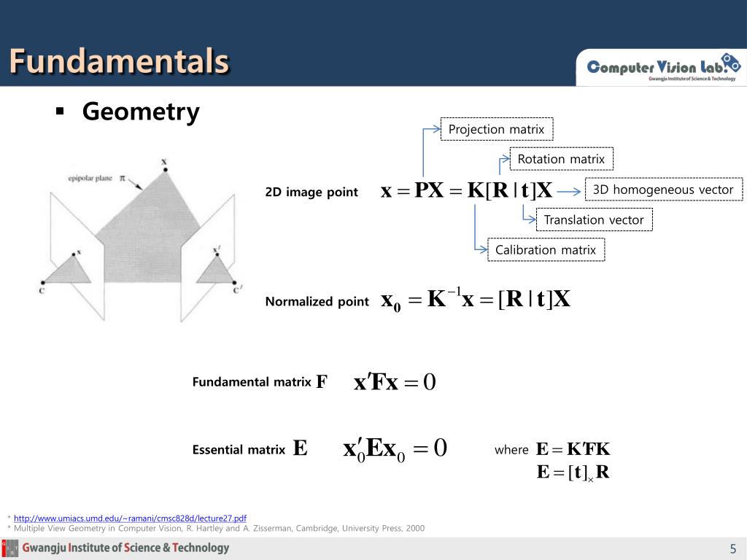Click the 'Rotation matrix' label box
The height and width of the screenshot is (560, 747).
click(x=562, y=159)
